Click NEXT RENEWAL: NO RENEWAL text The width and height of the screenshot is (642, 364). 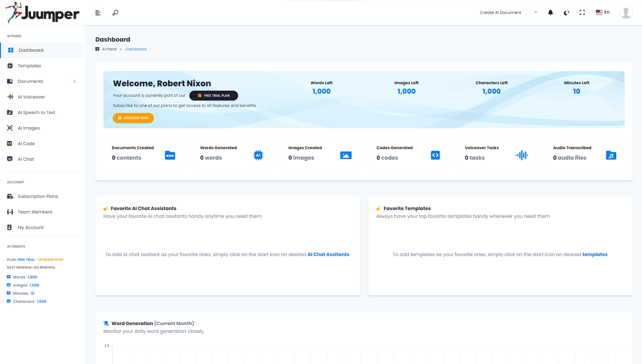[x=31, y=268]
